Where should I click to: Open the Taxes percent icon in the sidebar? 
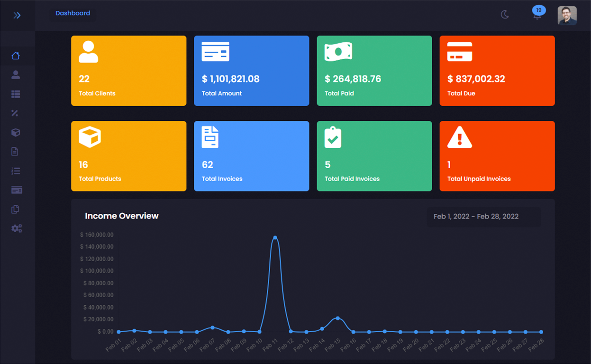click(x=16, y=113)
